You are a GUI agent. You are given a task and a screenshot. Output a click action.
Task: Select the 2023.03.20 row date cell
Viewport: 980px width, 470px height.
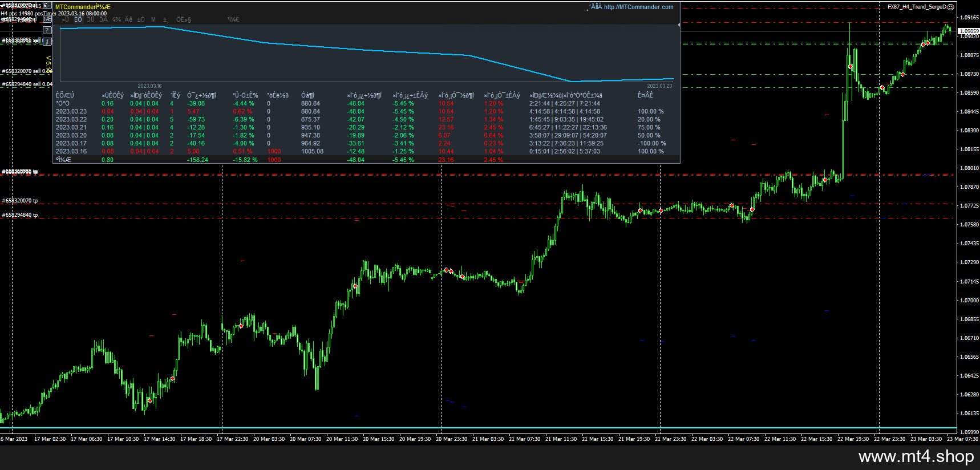71,136
